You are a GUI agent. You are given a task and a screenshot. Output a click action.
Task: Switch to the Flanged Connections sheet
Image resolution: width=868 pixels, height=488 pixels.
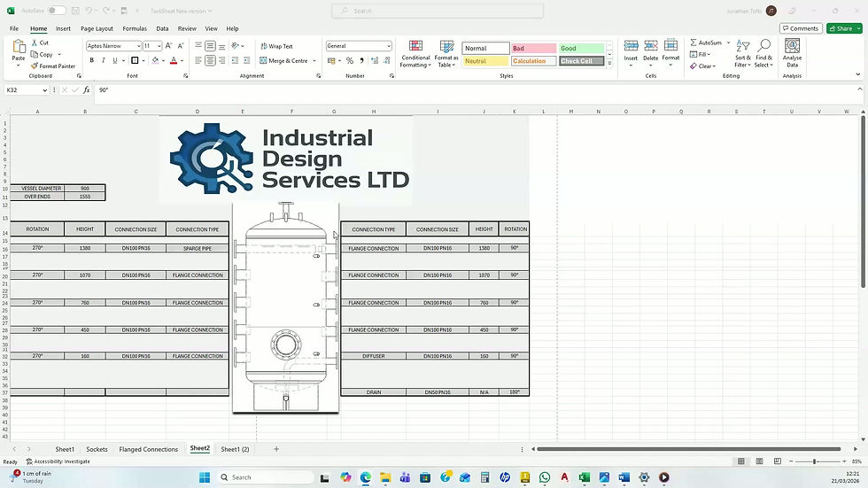149,449
